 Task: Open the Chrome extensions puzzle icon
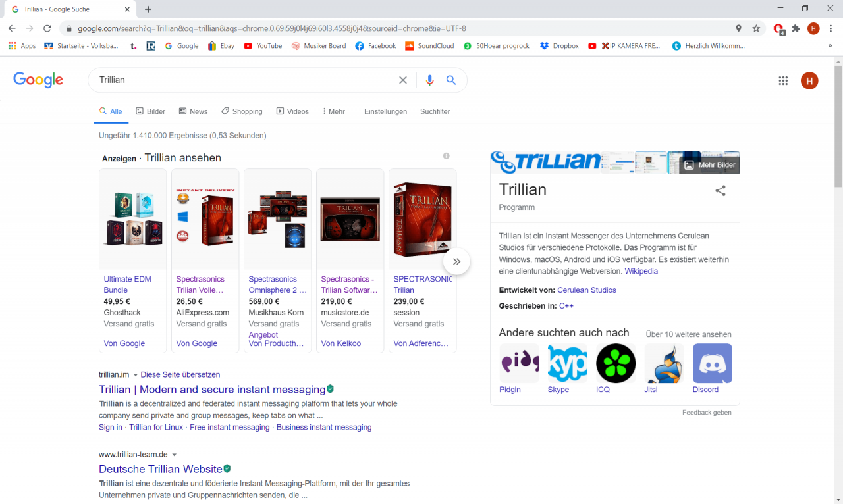tap(796, 28)
